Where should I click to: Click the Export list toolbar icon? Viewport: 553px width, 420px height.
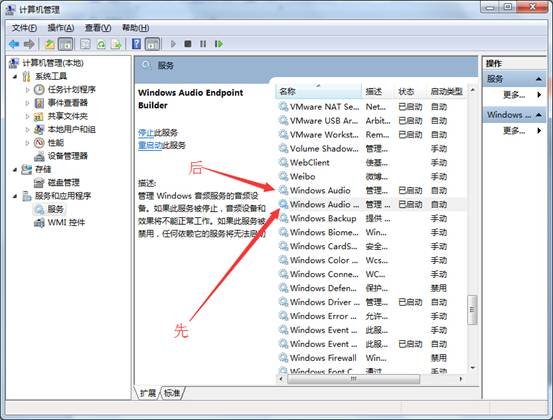coord(116,44)
